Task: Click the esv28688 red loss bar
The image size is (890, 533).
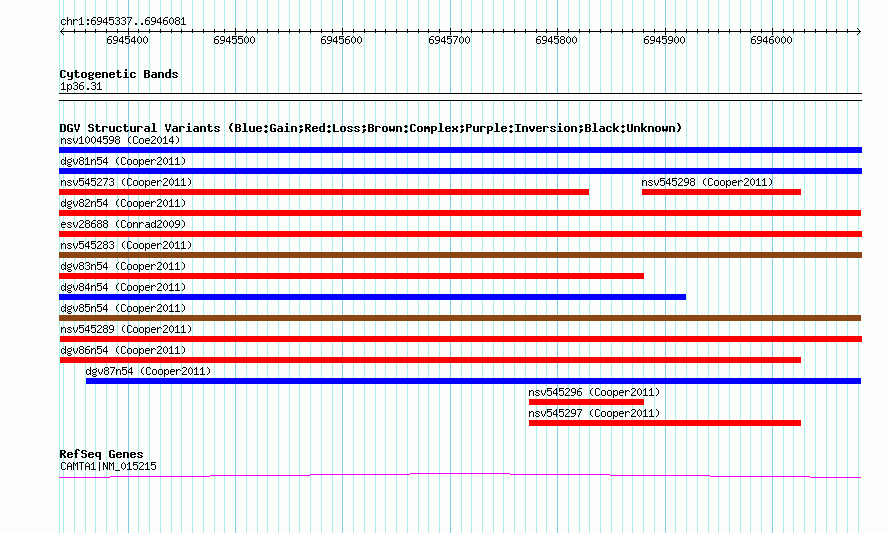Action: (460, 234)
